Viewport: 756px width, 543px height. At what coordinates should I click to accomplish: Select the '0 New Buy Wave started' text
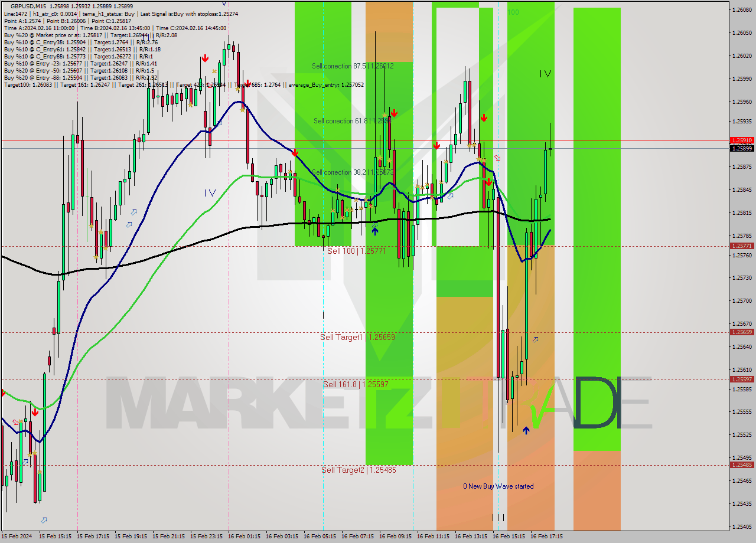click(x=498, y=486)
